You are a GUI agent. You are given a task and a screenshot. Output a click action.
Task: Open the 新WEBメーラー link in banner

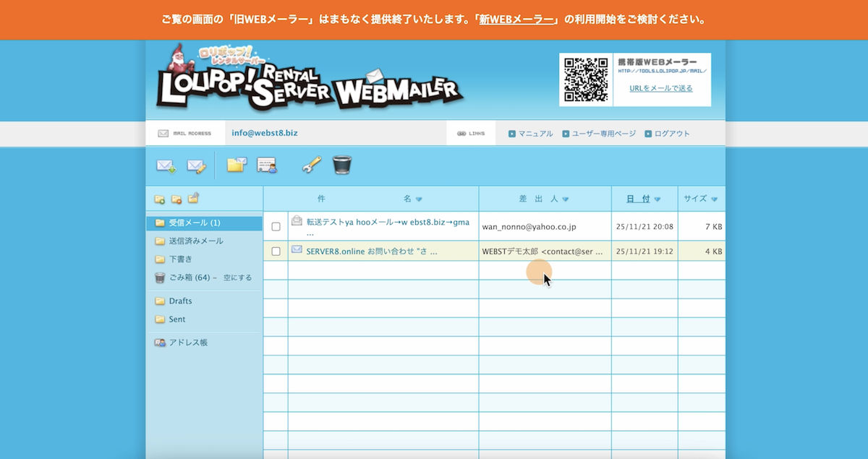click(518, 20)
